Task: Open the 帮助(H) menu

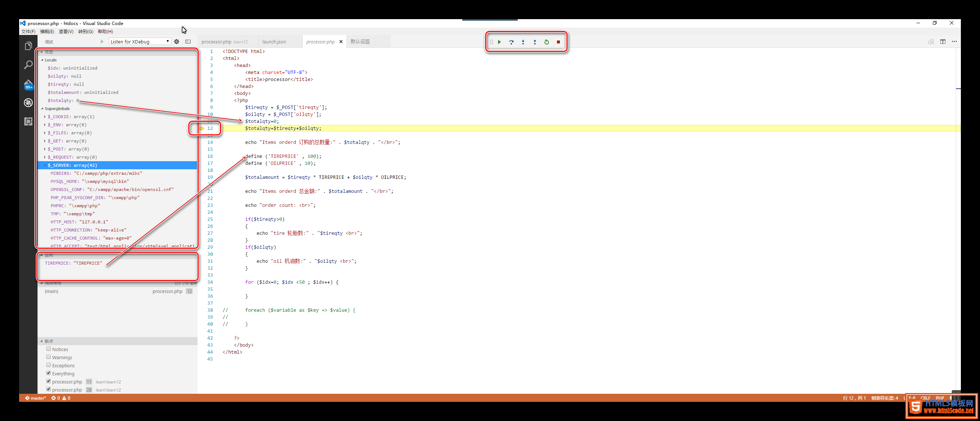Action: click(105, 32)
